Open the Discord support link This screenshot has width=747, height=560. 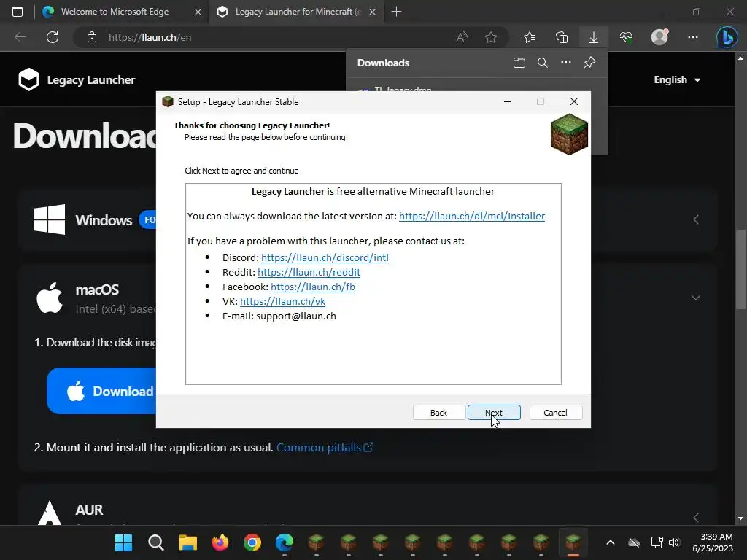click(x=325, y=257)
